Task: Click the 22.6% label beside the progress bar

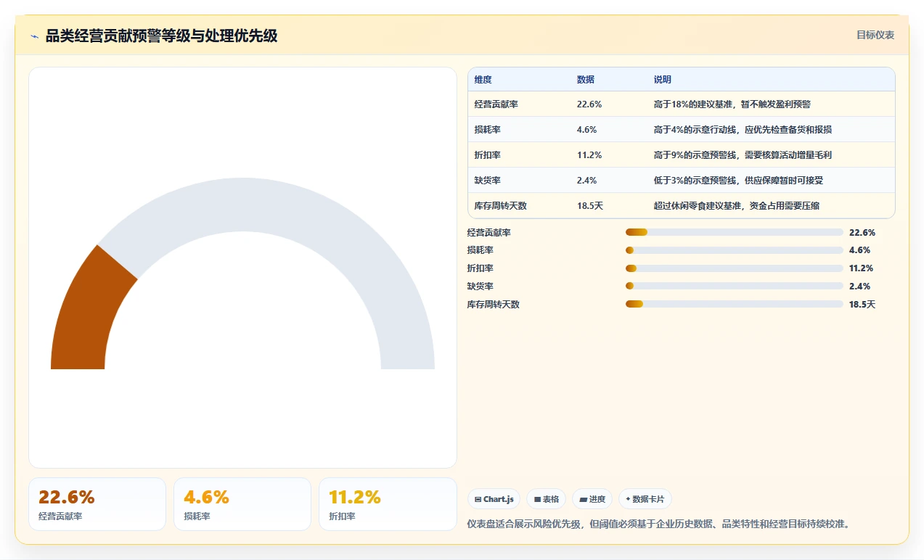Action: [x=862, y=232]
